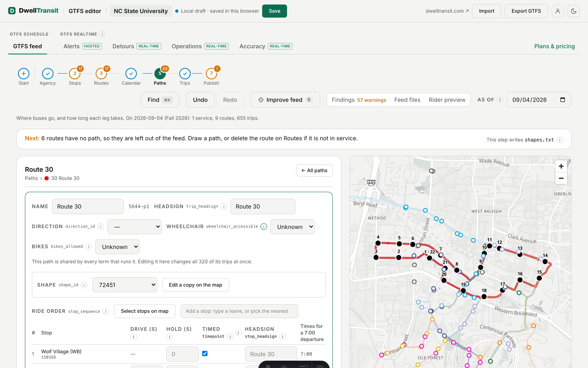
Task: Click the bikes_allowed info icon
Action: coord(89,247)
